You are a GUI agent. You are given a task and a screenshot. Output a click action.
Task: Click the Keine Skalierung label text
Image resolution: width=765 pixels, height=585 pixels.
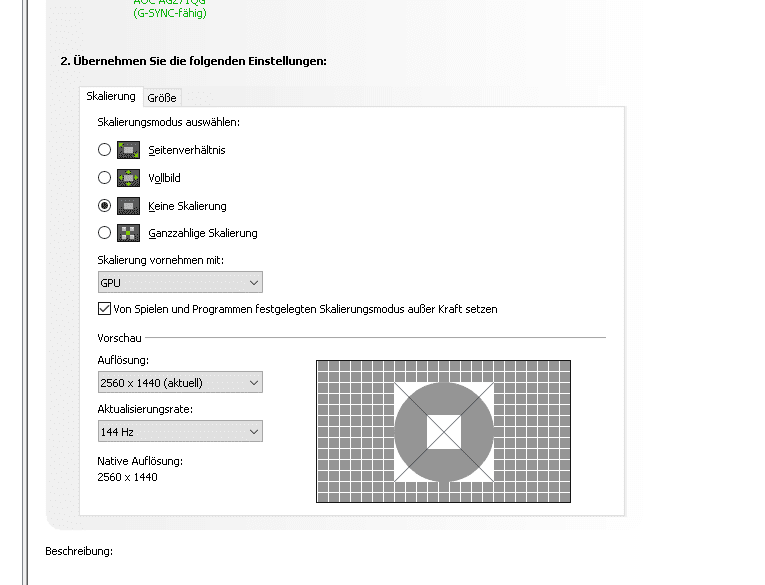[x=187, y=206]
